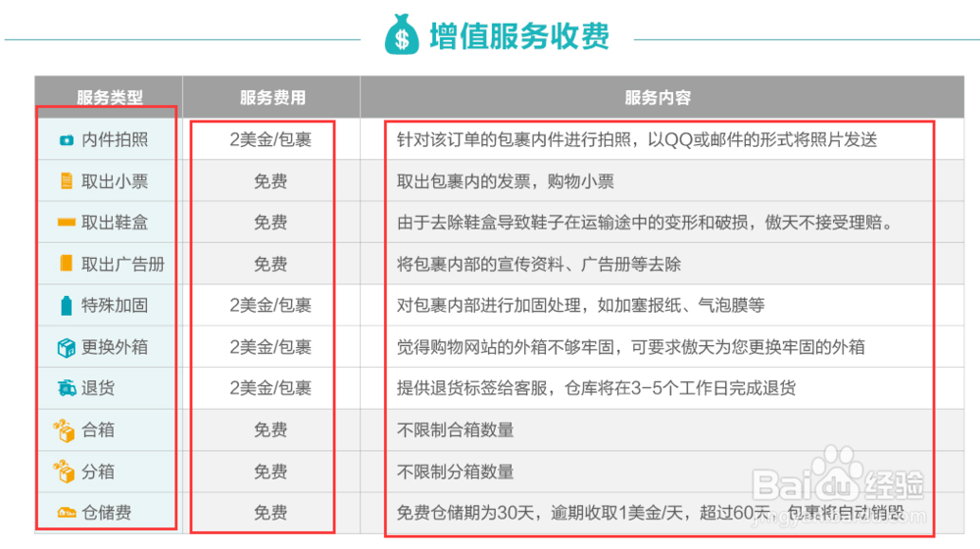Select the 合箱 service label
The image size is (980, 549).
(x=98, y=429)
